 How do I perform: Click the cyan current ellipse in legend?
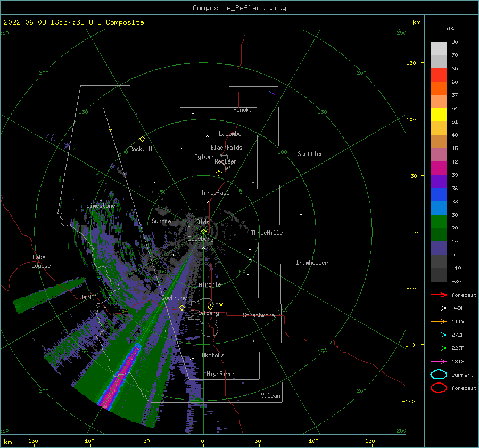click(x=439, y=374)
